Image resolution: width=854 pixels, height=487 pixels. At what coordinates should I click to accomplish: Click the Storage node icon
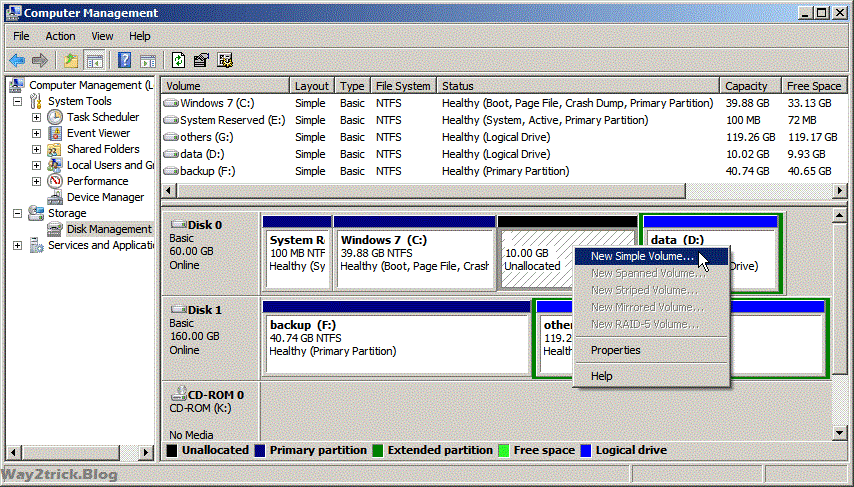point(36,213)
